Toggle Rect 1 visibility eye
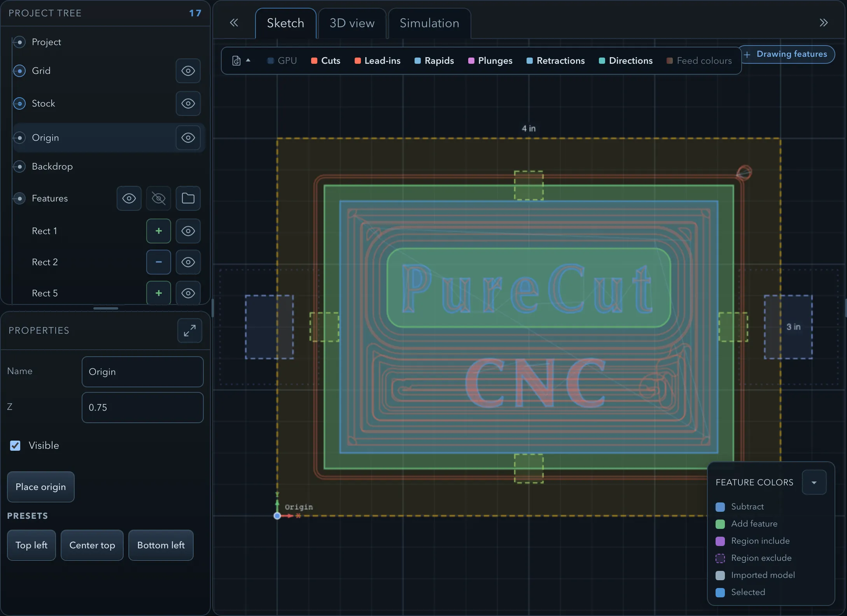The height and width of the screenshot is (616, 847). click(x=188, y=231)
